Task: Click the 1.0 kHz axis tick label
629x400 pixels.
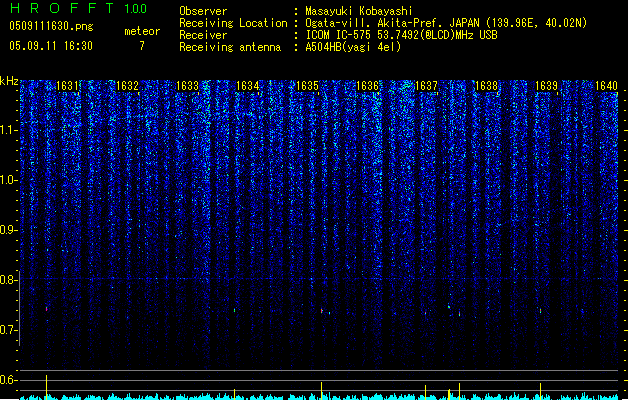Action: (8, 180)
